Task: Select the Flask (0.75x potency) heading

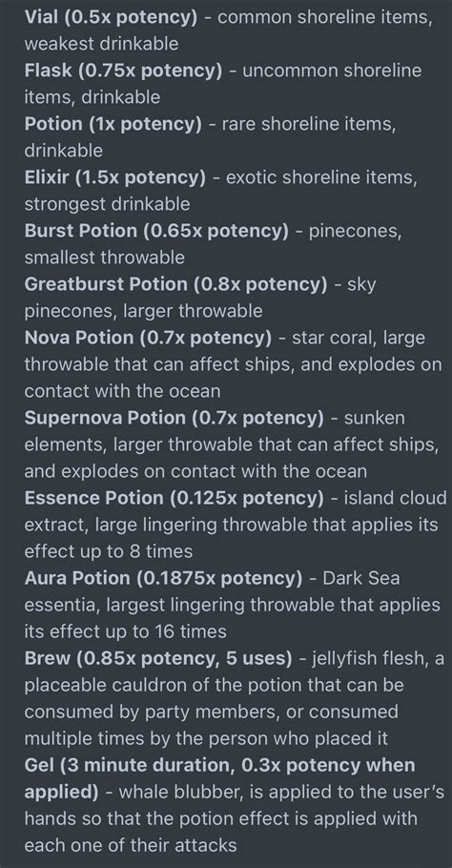Action: click(123, 71)
